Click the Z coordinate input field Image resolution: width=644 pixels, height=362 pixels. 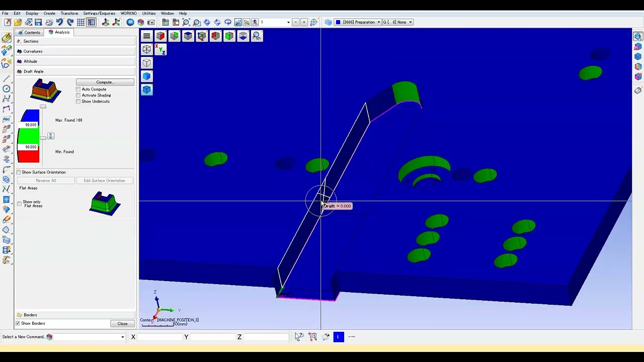tap(265, 337)
